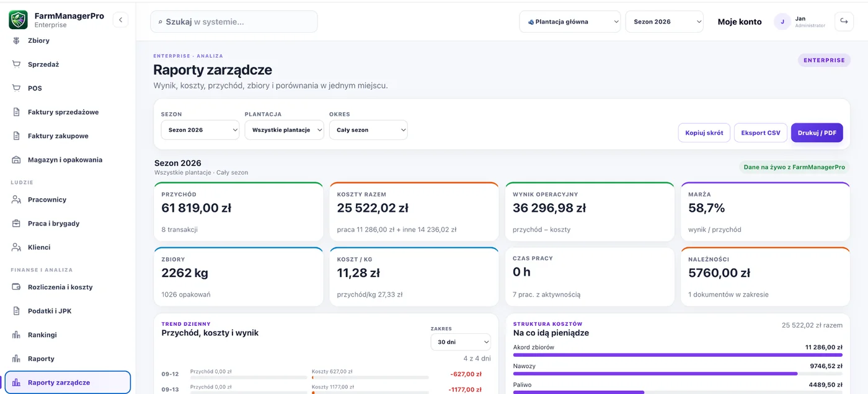Viewport: 868px width, 394px height.
Task: Open the Sezon filter dropdown
Action: (200, 130)
